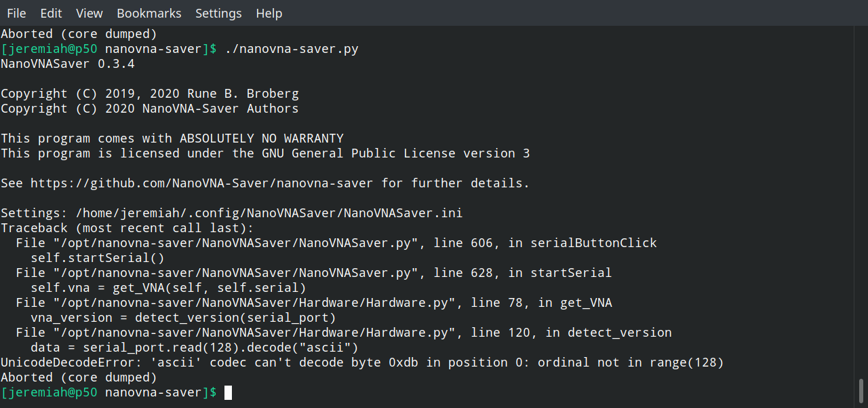This screenshot has height=408, width=868.
Task: Click 'Copyright (C) 2020 NanoVNA-Saver Authors' line
Action: (x=150, y=109)
